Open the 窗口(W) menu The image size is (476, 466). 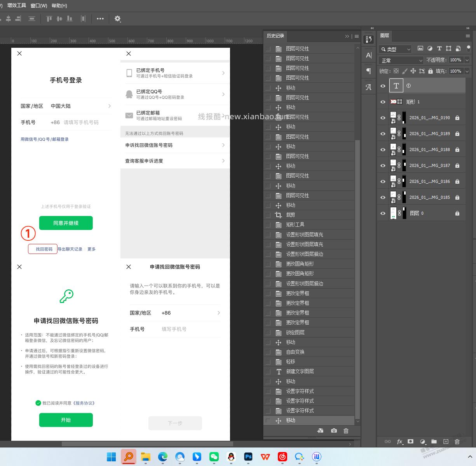click(x=38, y=6)
